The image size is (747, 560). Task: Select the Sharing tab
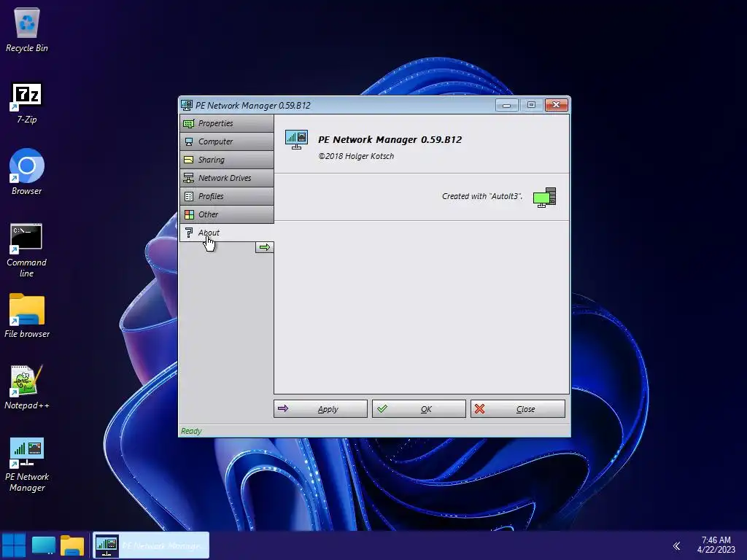click(227, 160)
